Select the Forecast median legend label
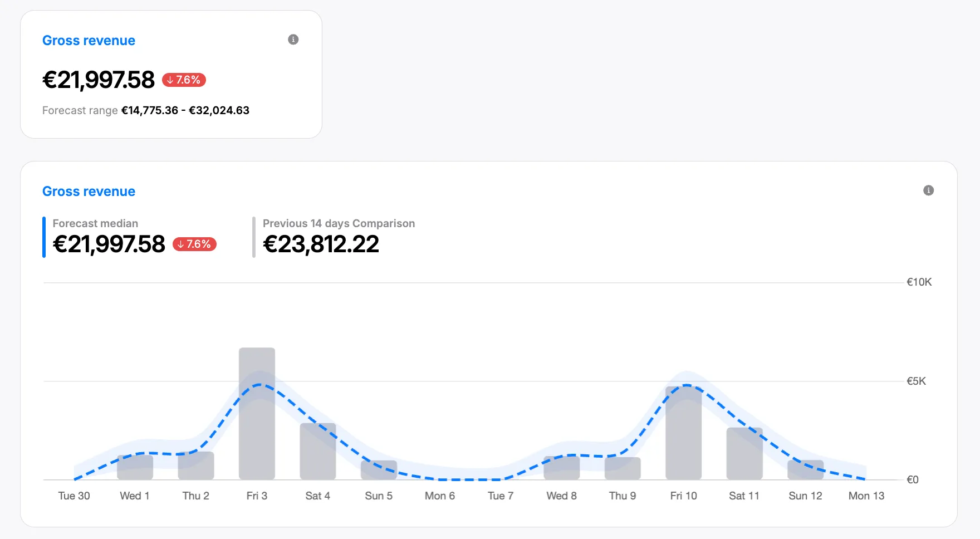980x539 pixels. [95, 223]
